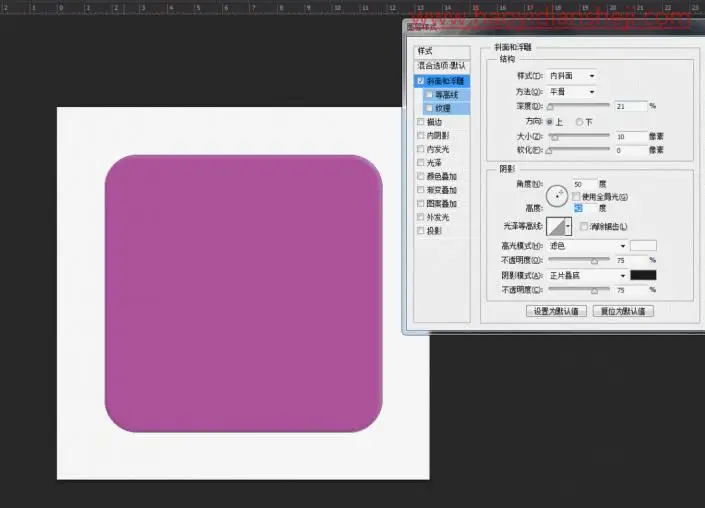Check the 使用全局光 checkbox
The width and height of the screenshot is (705, 508).
(576, 197)
